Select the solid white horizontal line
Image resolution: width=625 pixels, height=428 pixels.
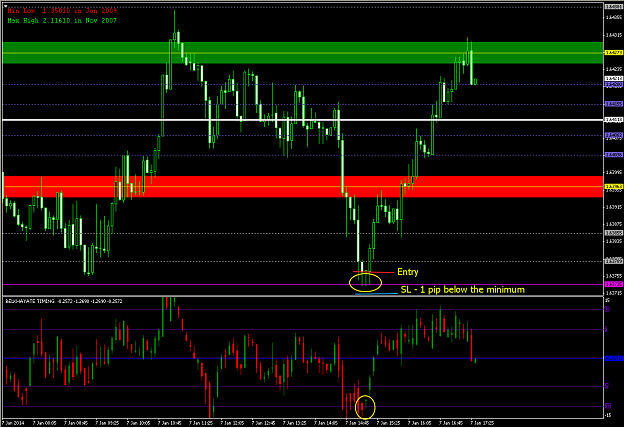pos(303,120)
